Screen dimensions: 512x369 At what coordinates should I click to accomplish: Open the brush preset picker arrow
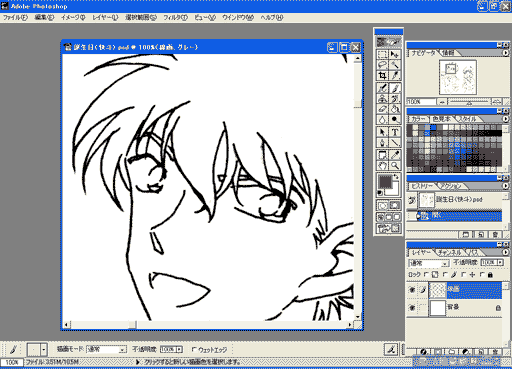44,350
